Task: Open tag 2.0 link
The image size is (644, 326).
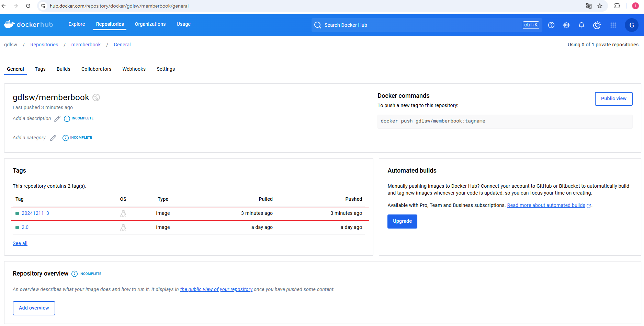Action: pyautogui.click(x=25, y=228)
